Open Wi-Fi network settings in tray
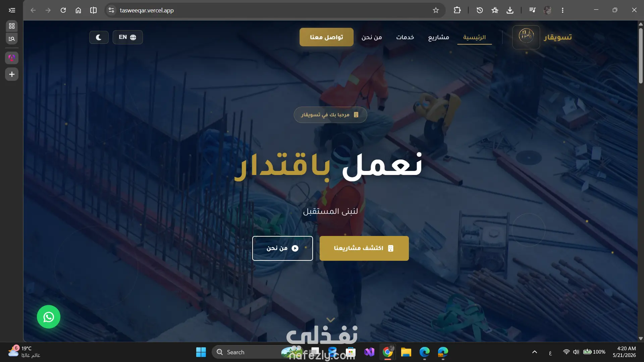Screen dimensions: 644x362 pyautogui.click(x=566, y=352)
